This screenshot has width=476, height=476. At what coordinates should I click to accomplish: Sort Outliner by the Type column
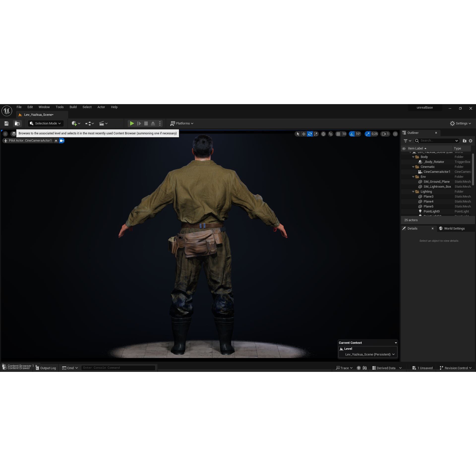click(x=462, y=149)
